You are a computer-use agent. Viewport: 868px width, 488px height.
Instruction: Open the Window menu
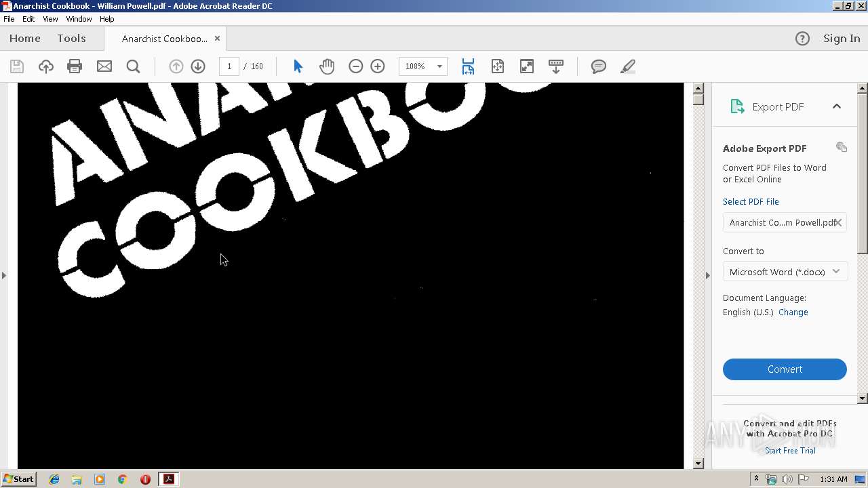[x=79, y=19]
